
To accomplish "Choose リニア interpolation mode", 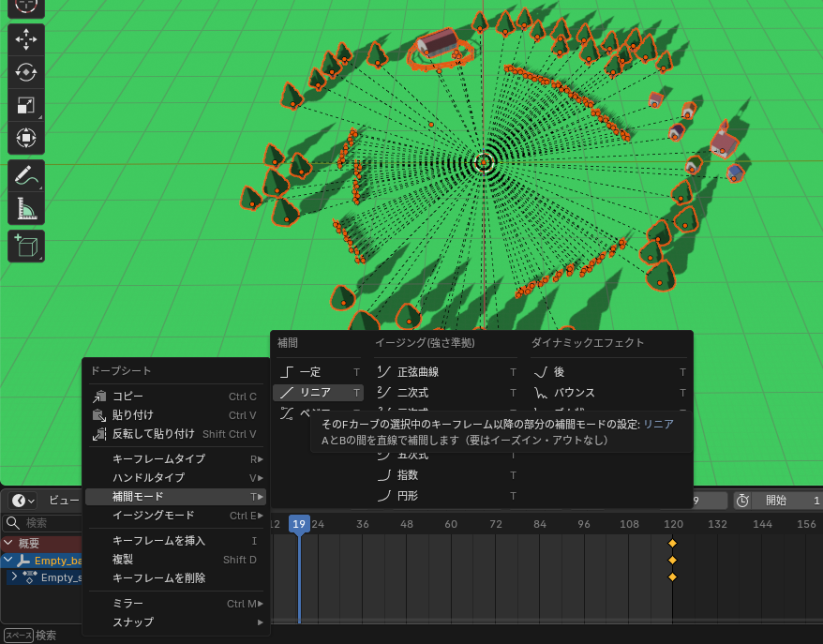I will [x=315, y=393].
